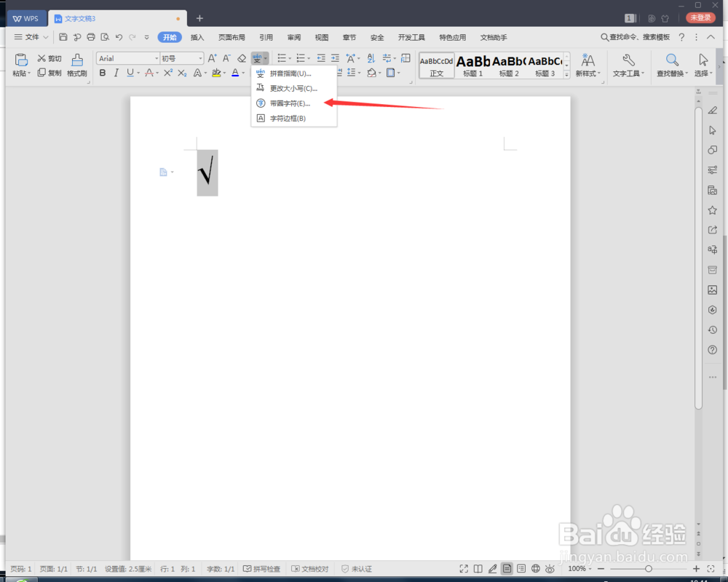Expand the styles gallery arrow

[x=566, y=74]
